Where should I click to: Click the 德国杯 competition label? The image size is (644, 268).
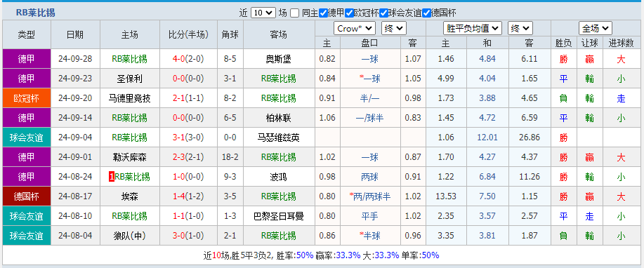click(x=27, y=196)
